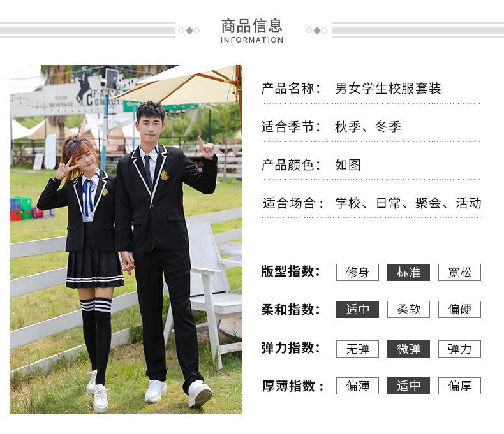Select the 修身 fit option
This screenshot has height=434, width=504.
click(x=357, y=272)
